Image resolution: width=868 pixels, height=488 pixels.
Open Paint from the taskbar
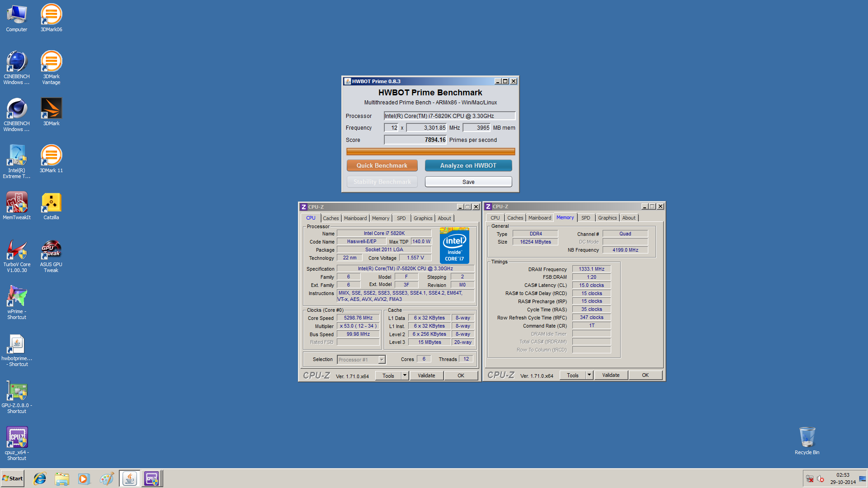pos(107,479)
